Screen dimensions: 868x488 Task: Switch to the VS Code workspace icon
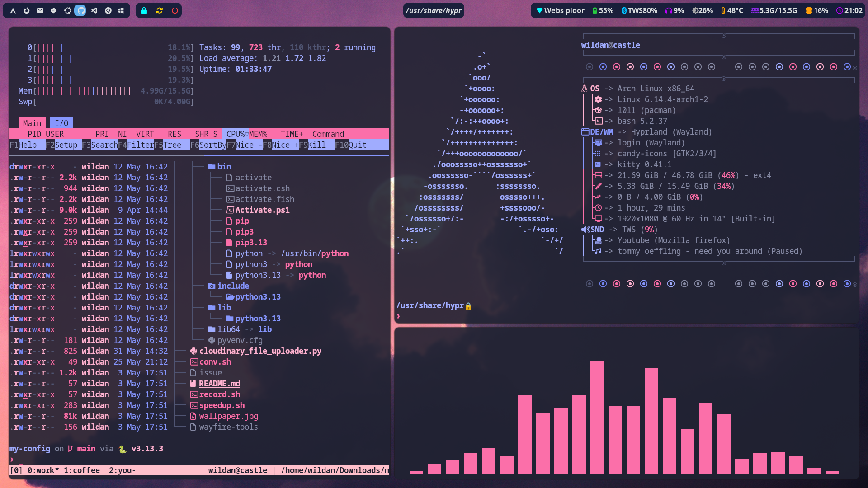pos(94,10)
